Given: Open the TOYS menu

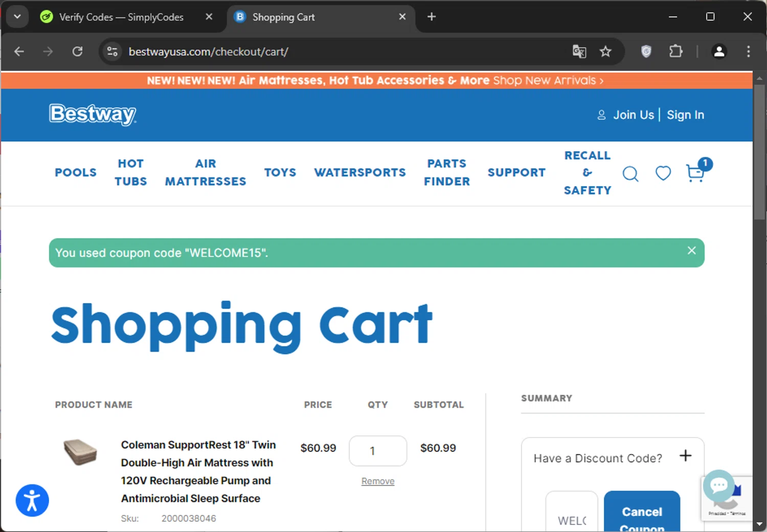Looking at the screenshot, I should (280, 173).
